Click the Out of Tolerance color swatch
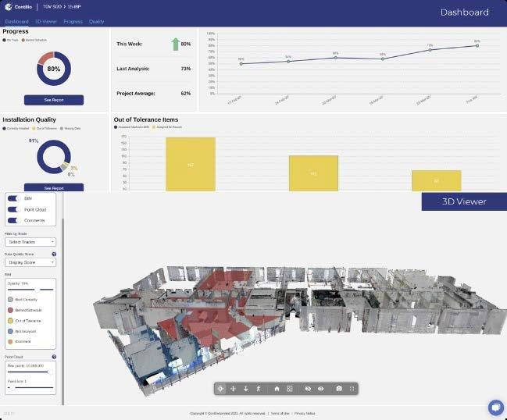Screen dimensions: 507x420 tap(10, 320)
